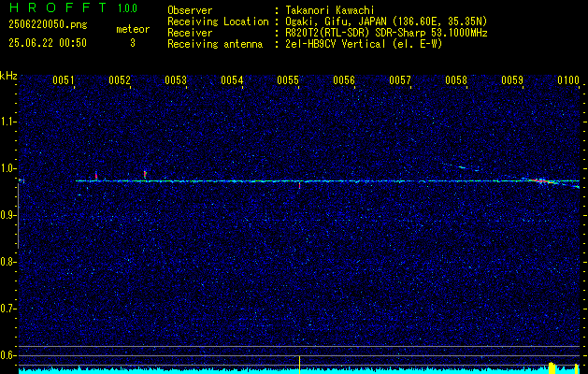Click the Receiving Location Ogaki, Gifu text
Screen dimensions: 588x374
pyautogui.click(x=384, y=22)
